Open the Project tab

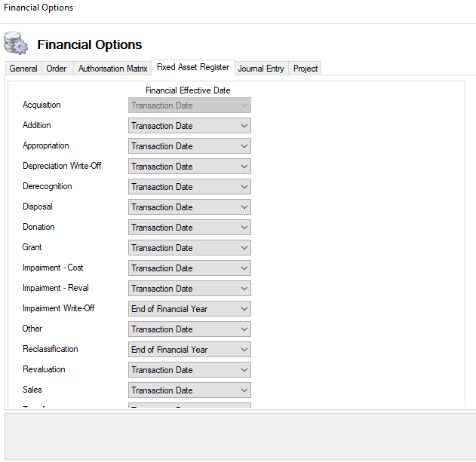point(306,69)
